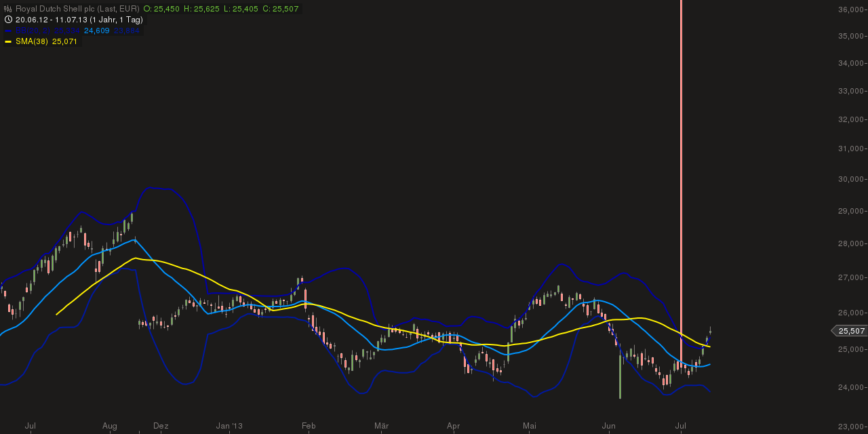This screenshot has height=434, width=868.
Task: Click the high value H: 25,625
Action: coord(203,9)
